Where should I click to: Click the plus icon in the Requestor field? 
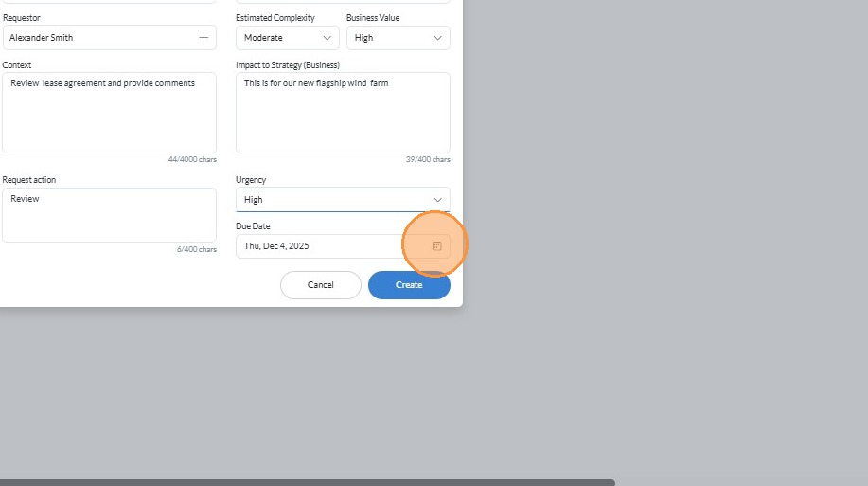point(204,38)
